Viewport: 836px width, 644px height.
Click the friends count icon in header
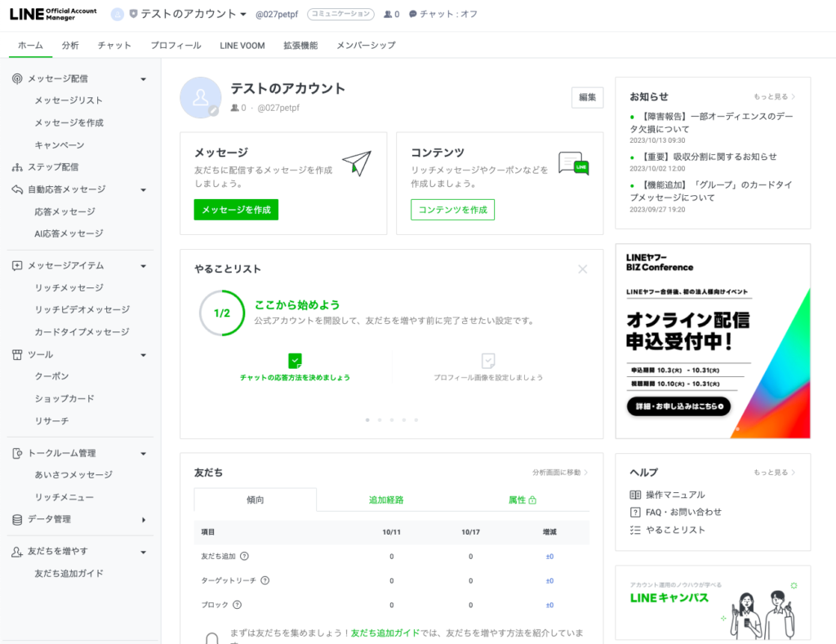(x=388, y=15)
